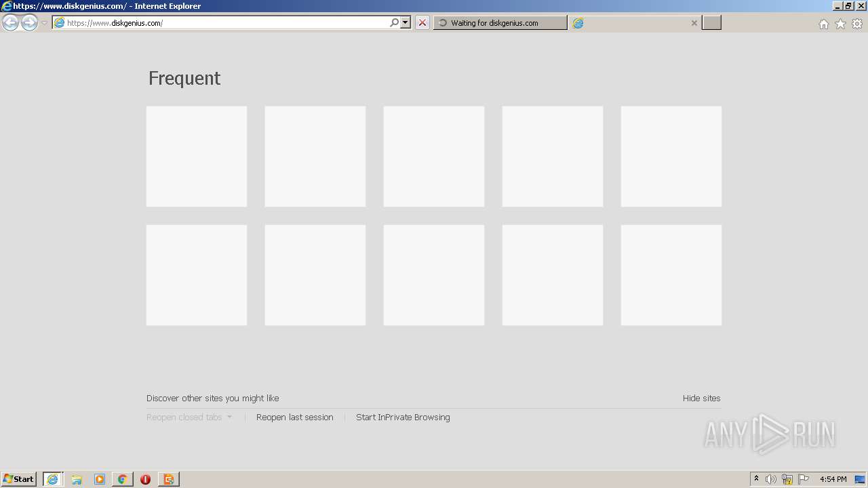Screen dimensions: 868x488
Task: Click 'Start InPrivate Browsing' link
Action: click(x=403, y=418)
